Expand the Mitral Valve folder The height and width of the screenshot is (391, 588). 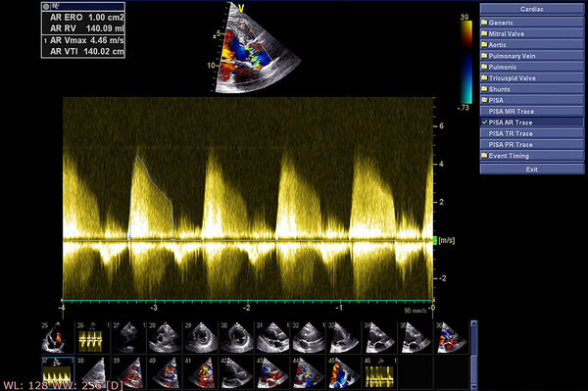[531, 33]
